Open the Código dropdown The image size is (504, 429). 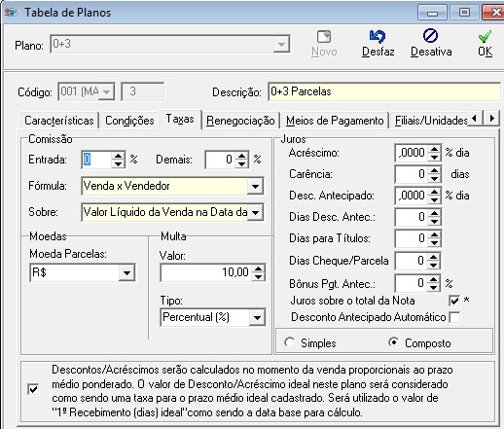106,92
